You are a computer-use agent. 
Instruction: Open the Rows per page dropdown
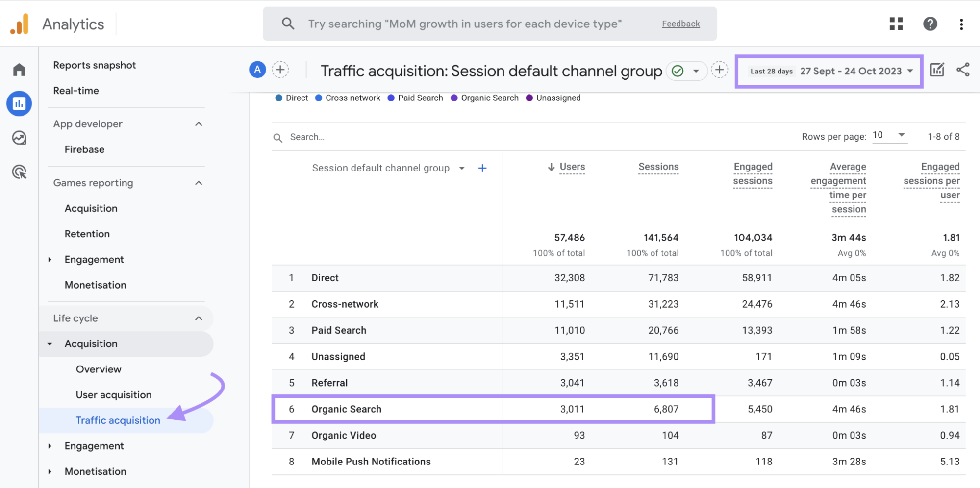(890, 135)
